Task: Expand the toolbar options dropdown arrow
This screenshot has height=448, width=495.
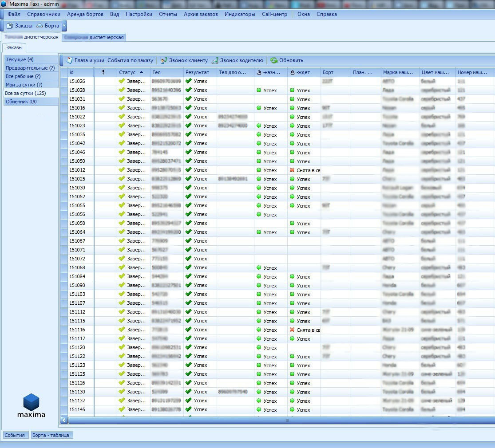Action: 64,26
